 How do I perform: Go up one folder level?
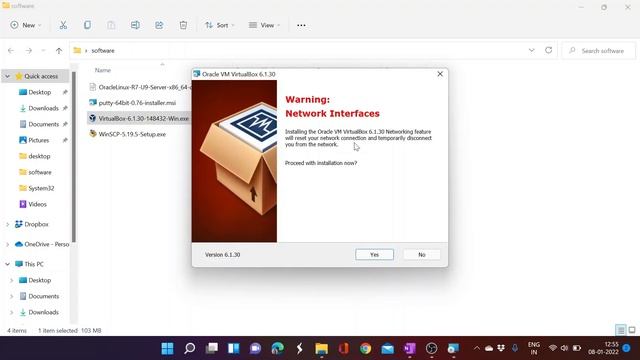[59, 51]
